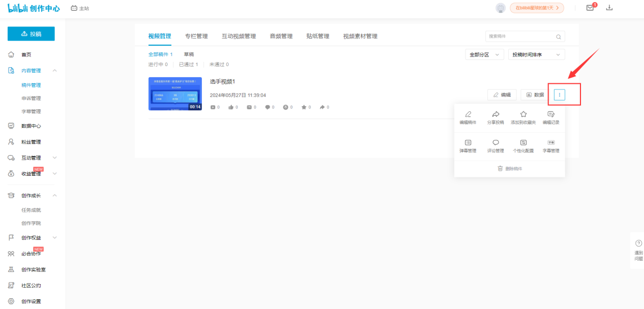This screenshot has height=309, width=644.
Task: Open the mail notifications icon
Action: [x=590, y=8]
